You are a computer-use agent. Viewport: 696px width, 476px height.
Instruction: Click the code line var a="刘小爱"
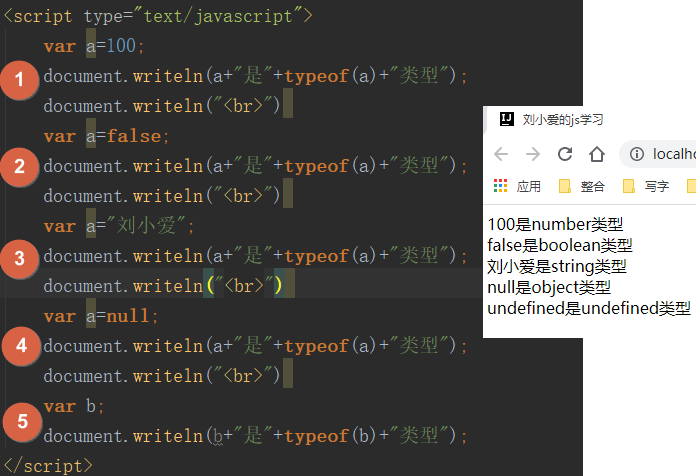(119, 226)
